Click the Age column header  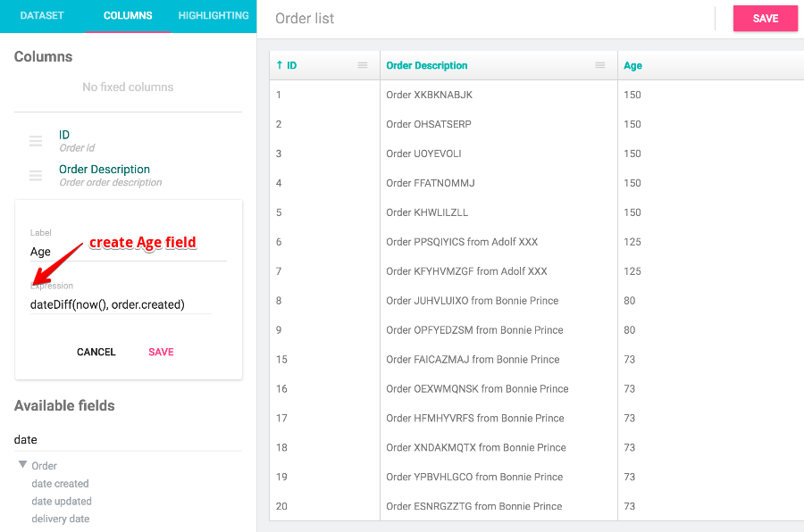pyautogui.click(x=633, y=65)
